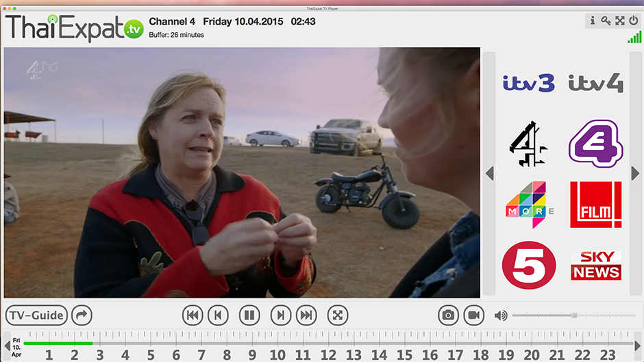Skip to the next programme
Viewport: 644px width, 362px height.
pyautogui.click(x=306, y=315)
